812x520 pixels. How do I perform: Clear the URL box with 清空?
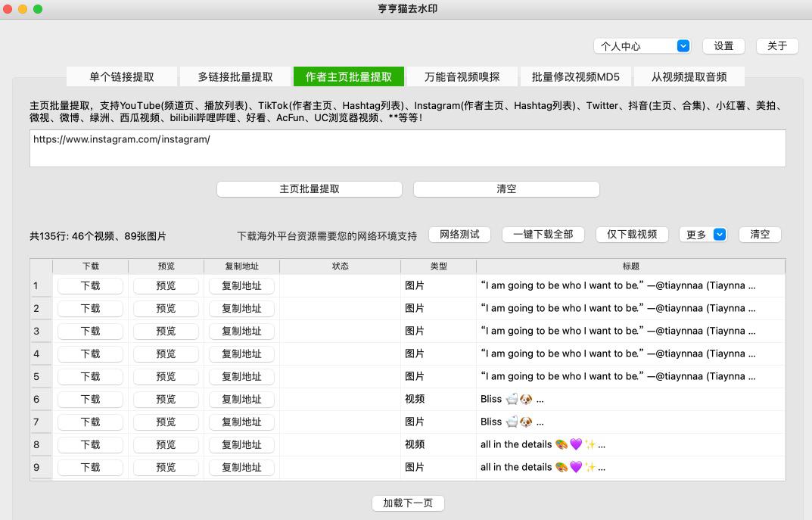tap(506, 189)
